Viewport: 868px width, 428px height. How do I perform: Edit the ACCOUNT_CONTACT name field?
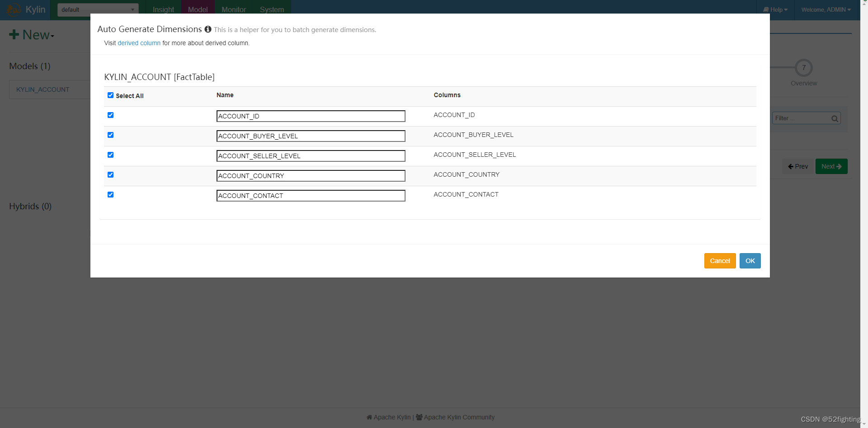(x=311, y=196)
